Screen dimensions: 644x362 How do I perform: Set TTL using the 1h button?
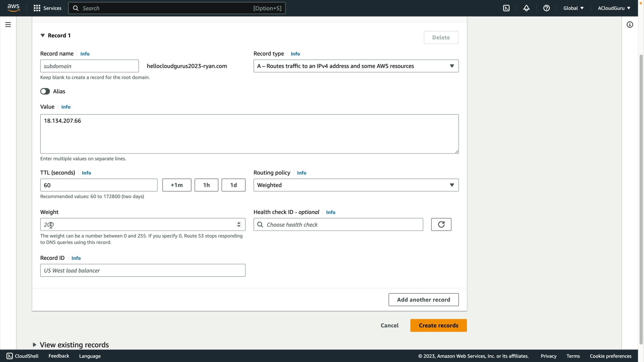tap(206, 185)
